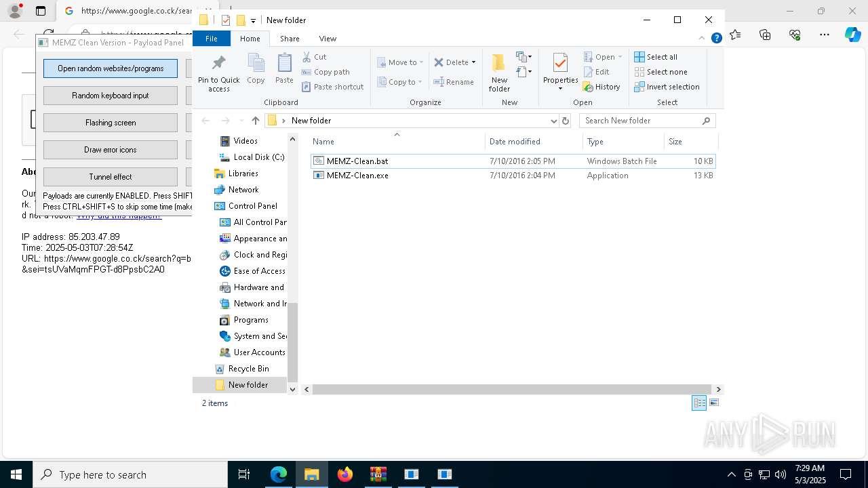The width and height of the screenshot is (868, 488).
Task: Open WinRAR from taskbar
Action: click(378, 474)
